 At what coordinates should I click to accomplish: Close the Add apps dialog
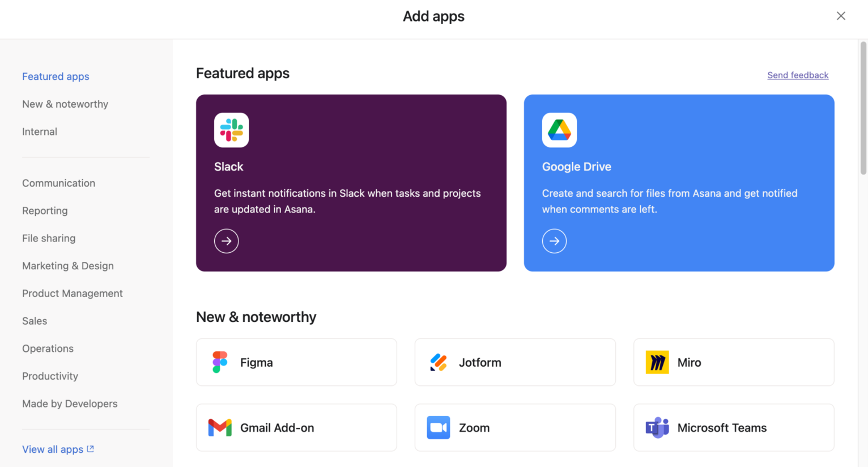[841, 16]
